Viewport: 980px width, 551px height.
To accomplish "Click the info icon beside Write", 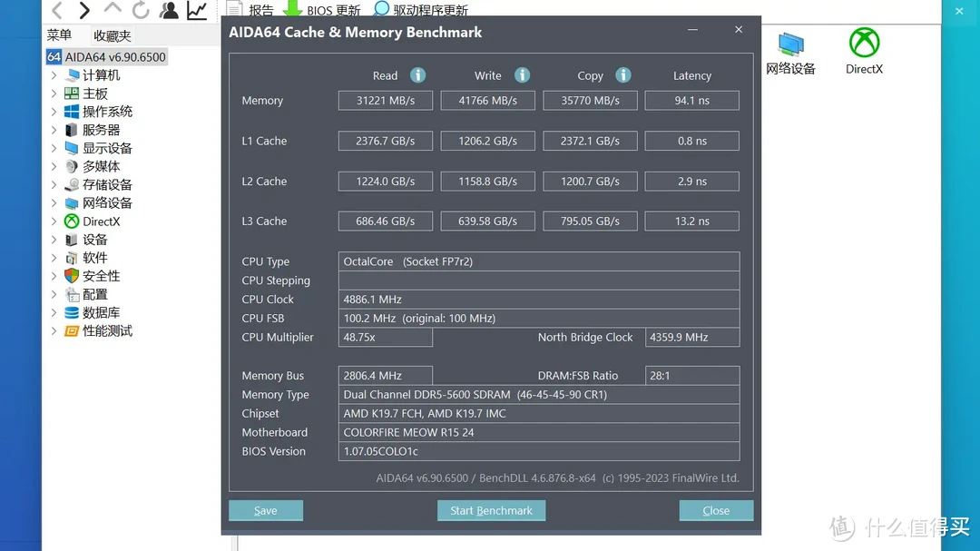I will (522, 75).
